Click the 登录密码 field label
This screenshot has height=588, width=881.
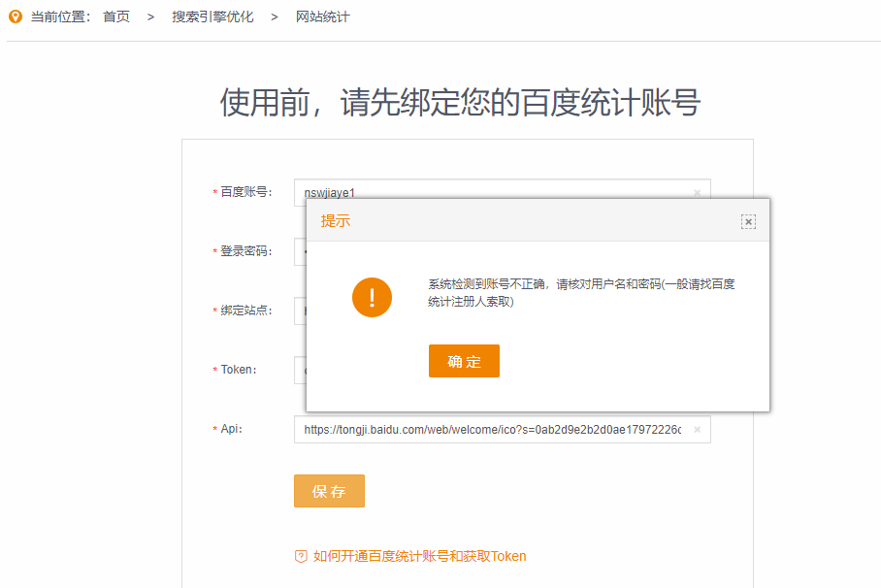coord(246,251)
